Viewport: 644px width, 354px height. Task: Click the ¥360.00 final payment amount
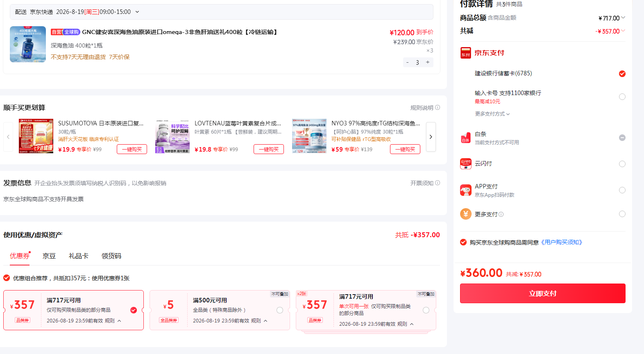(x=481, y=273)
